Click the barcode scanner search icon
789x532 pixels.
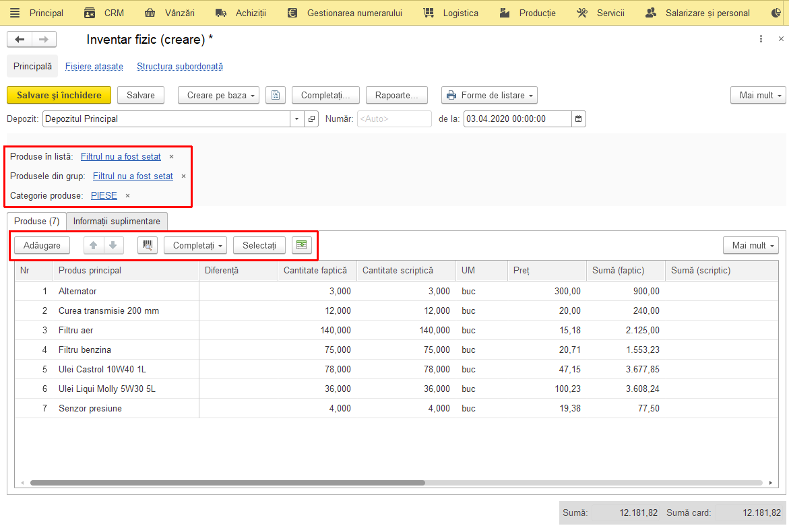click(148, 245)
